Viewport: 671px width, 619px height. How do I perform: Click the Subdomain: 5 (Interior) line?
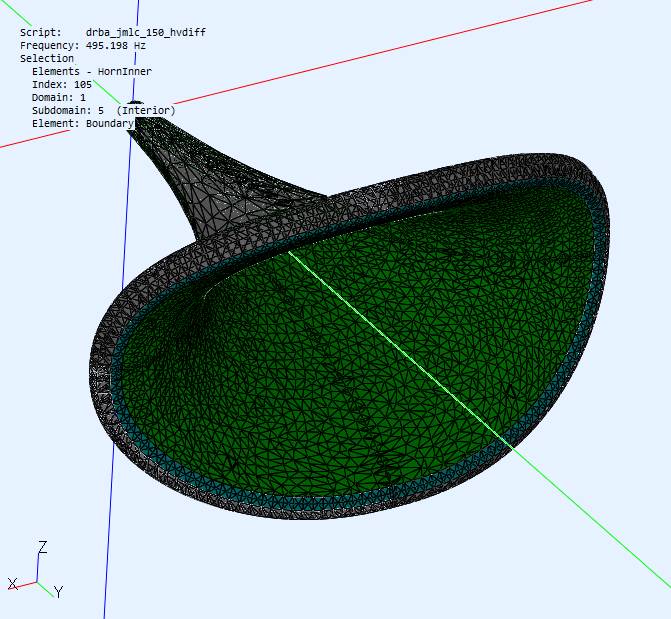[104, 110]
